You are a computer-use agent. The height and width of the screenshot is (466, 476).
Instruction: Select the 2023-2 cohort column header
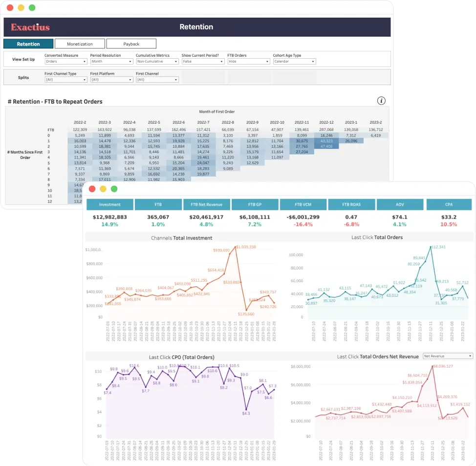[375, 122]
